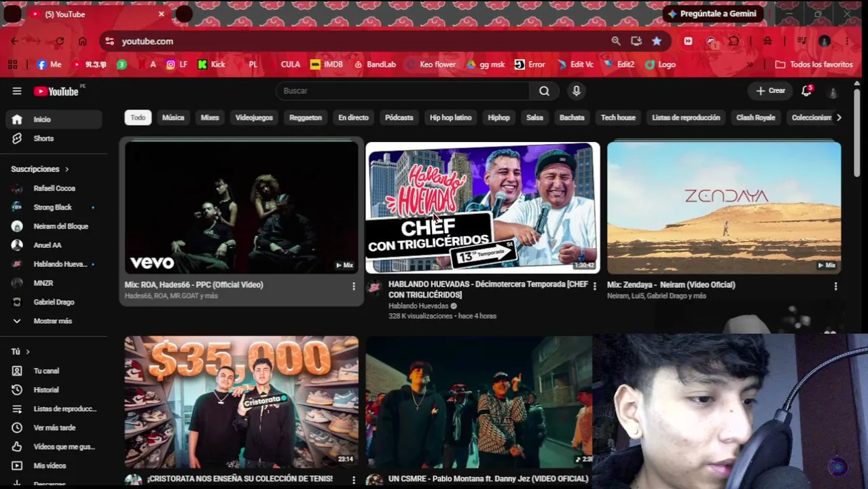The width and height of the screenshot is (868, 489).
Task: Open Strong Black subscription channel
Action: pos(54,207)
